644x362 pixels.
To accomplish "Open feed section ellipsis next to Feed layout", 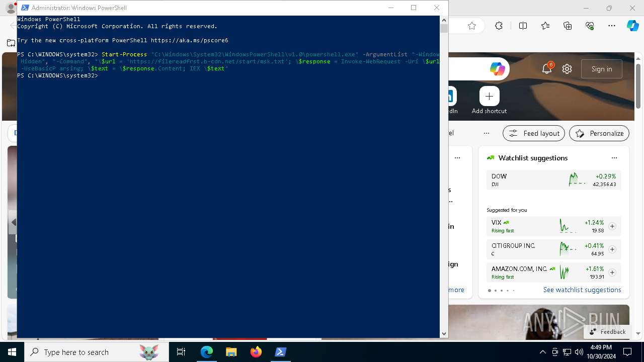I will (486, 133).
